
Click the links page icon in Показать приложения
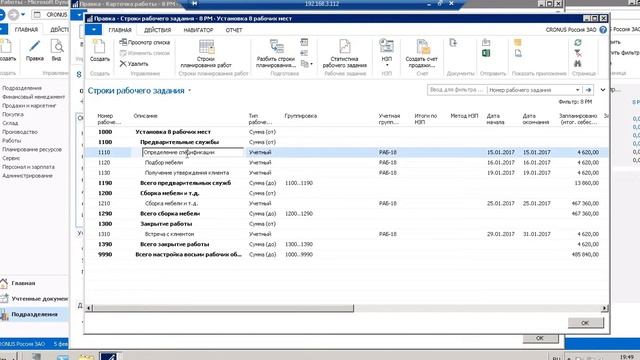tap(518, 53)
